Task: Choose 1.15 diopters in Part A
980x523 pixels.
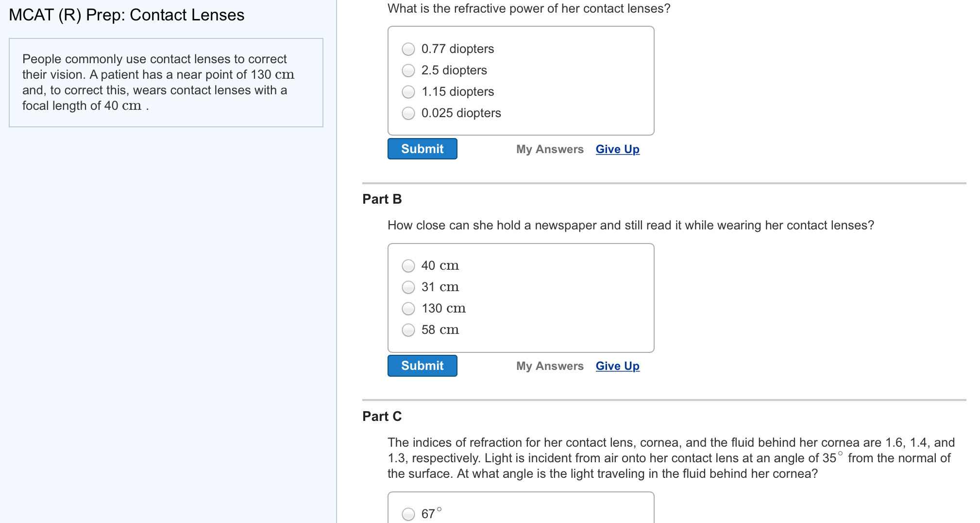Action: [x=408, y=92]
